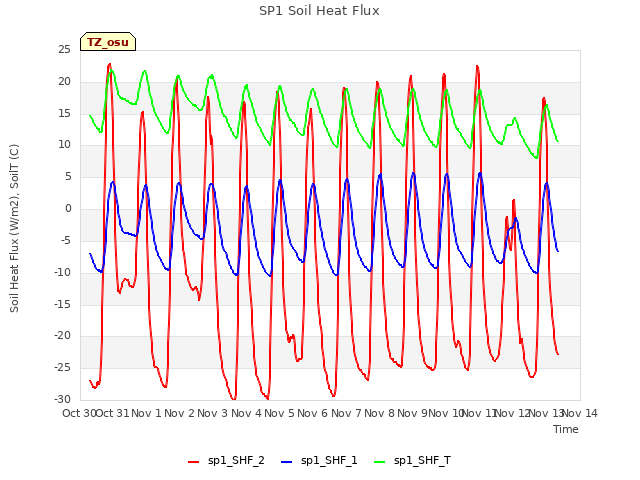Image resolution: width=640 pixels, height=480 pixels.
Task: Click the Nov 6 x-axis label
Action: click(x=313, y=413)
